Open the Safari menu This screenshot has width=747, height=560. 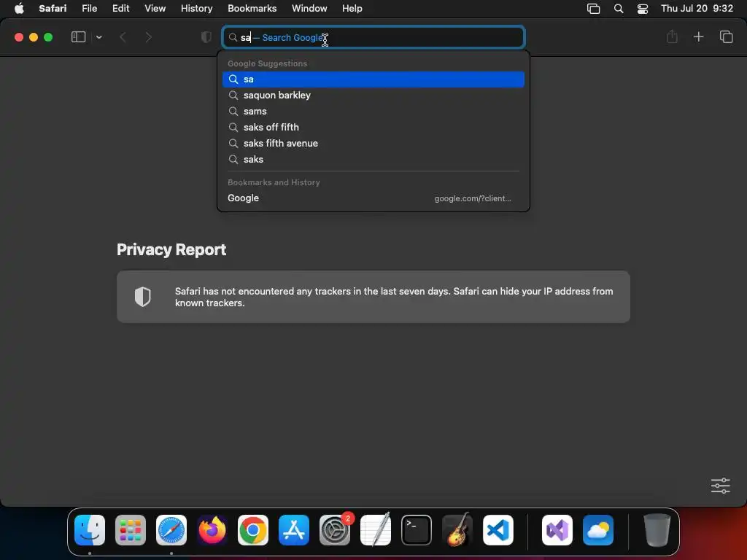[53, 9]
